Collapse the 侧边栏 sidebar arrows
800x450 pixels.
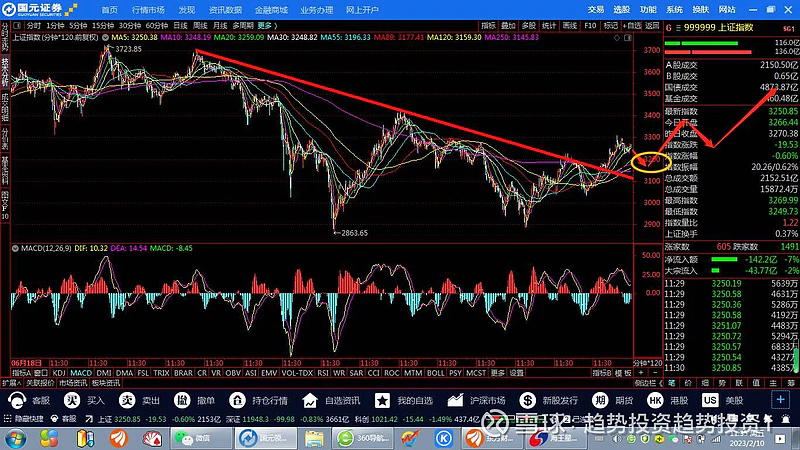coord(649,383)
